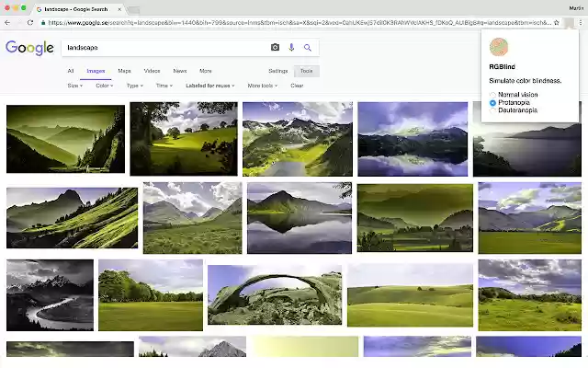
Task: Open the steep grassy hillside thumbnail
Action: 72,218
